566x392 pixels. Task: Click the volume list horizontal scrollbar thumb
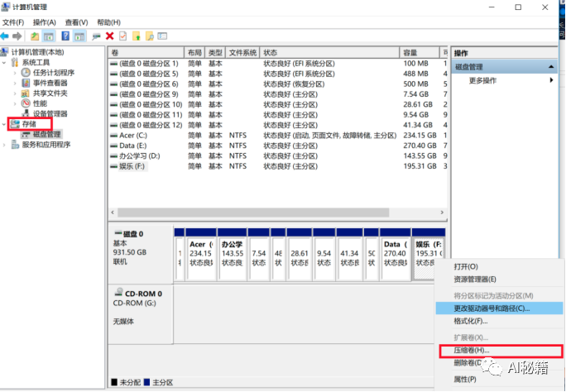253,213
